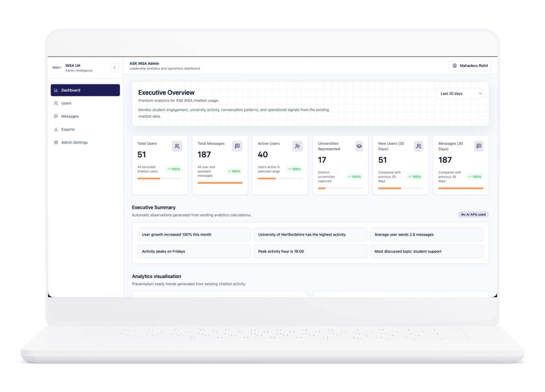This screenshot has width=545, height=392.
Task: Click the Dashboard bar chart icon
Action: (56, 90)
